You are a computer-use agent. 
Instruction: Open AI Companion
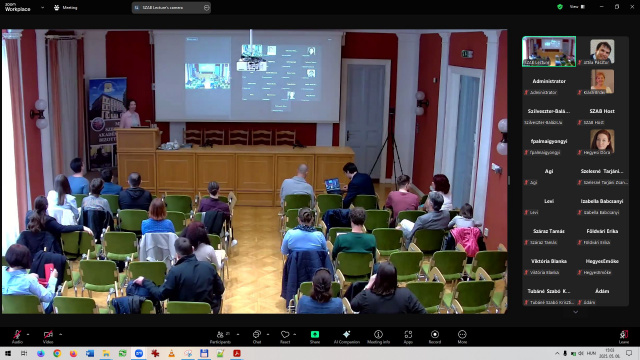coord(347,337)
